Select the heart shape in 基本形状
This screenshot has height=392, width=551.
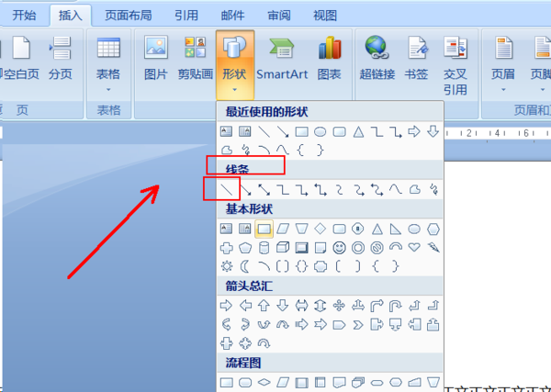point(414,248)
